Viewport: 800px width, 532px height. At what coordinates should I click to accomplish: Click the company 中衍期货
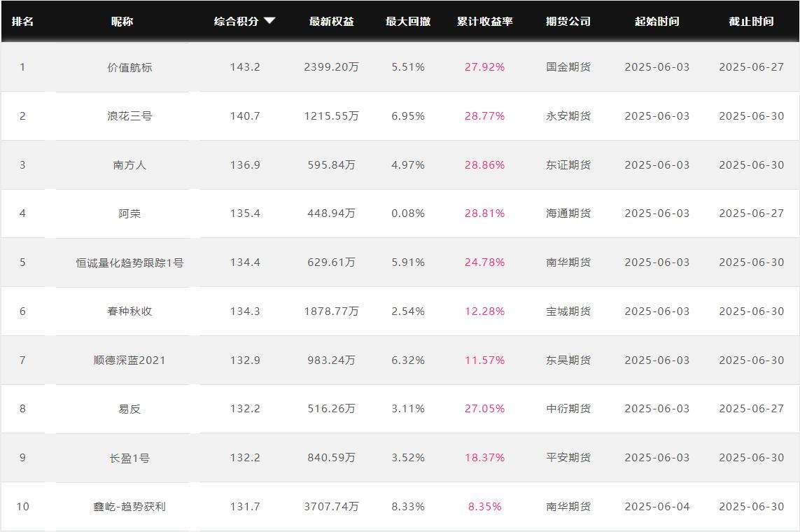tap(568, 409)
